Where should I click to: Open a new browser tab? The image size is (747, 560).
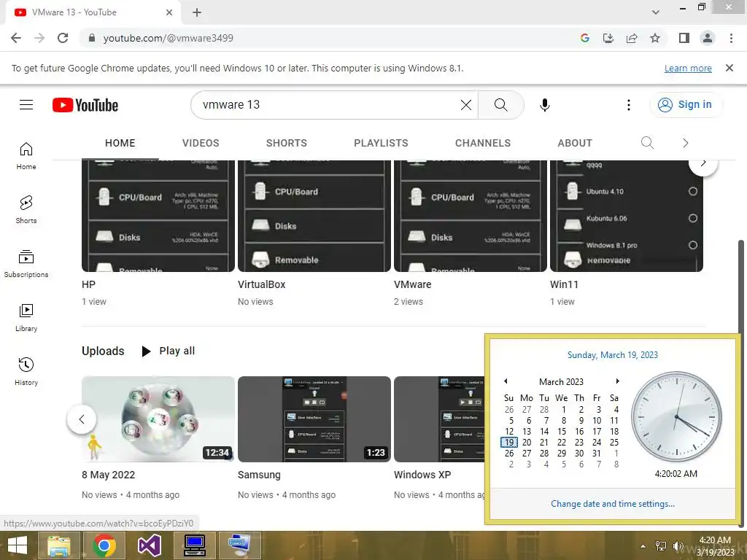click(197, 12)
